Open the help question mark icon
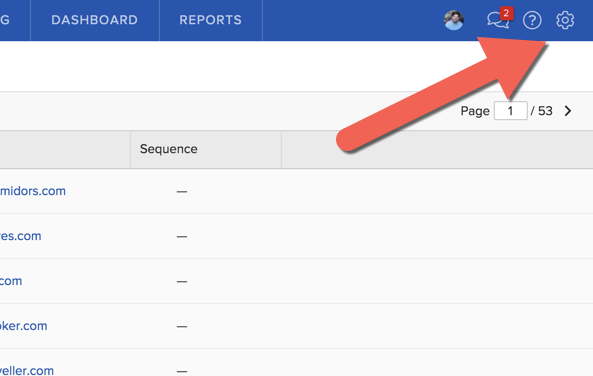 click(x=532, y=20)
